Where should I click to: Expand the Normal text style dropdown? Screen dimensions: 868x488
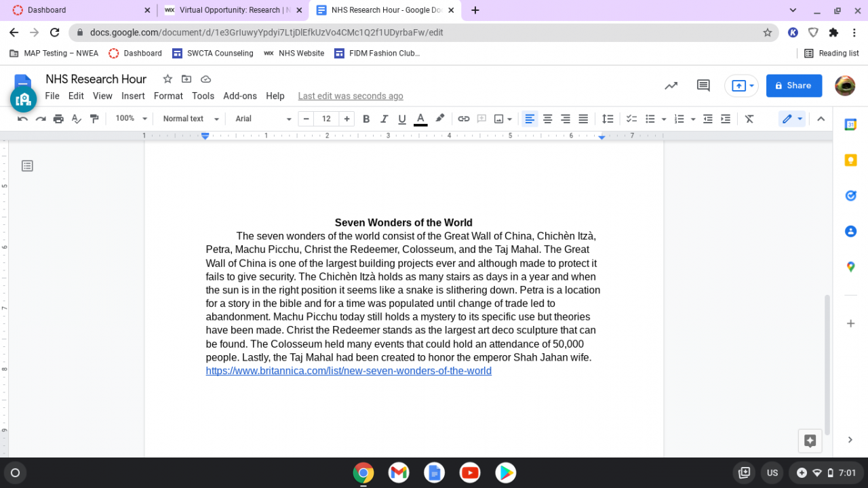(x=191, y=119)
